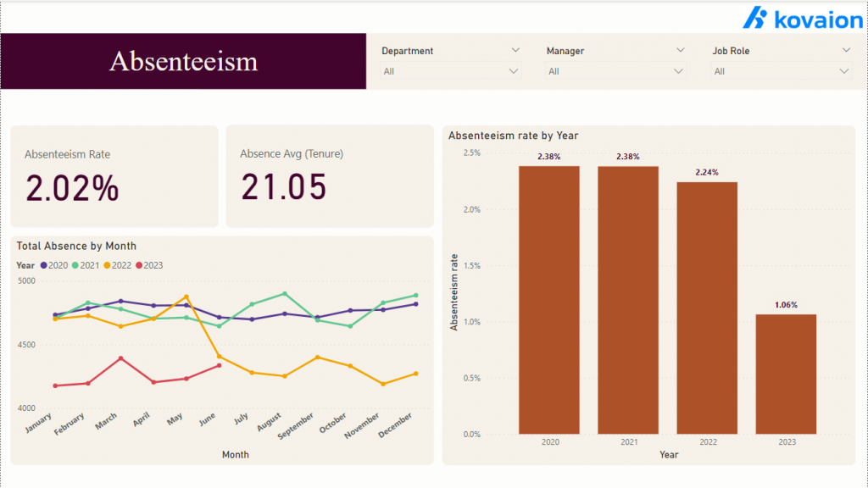Image resolution: width=868 pixels, height=488 pixels.
Task: Click the chevron beside the Department label
Action: [x=517, y=50]
